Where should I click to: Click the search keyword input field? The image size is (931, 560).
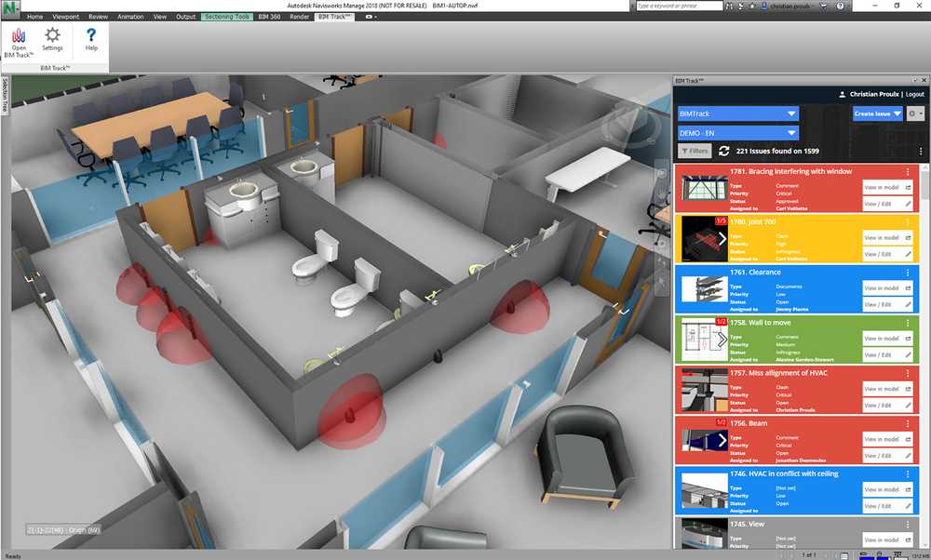(x=679, y=6)
